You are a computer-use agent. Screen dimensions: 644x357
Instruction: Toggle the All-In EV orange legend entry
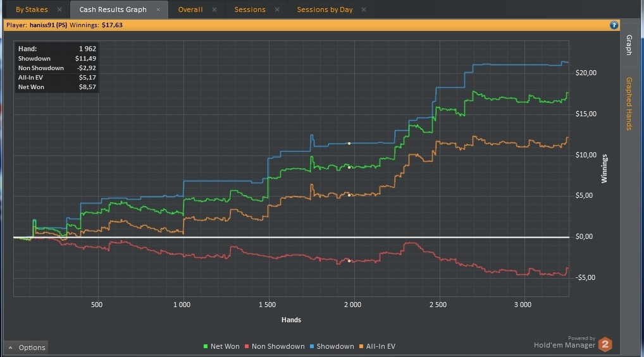pos(377,346)
